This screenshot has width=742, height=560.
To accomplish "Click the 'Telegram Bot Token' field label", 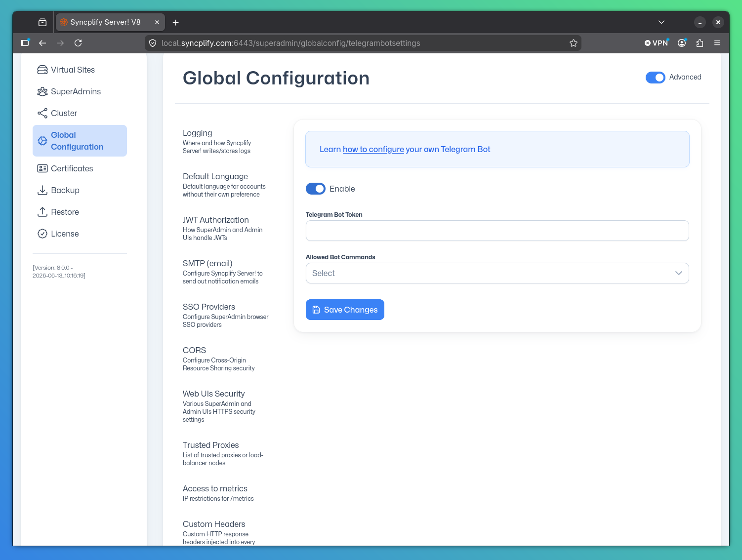I will (334, 215).
